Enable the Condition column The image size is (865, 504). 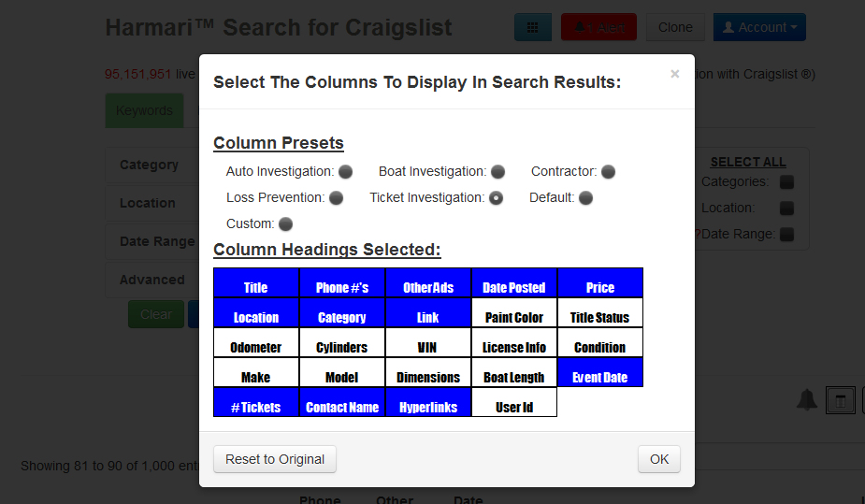click(x=600, y=342)
